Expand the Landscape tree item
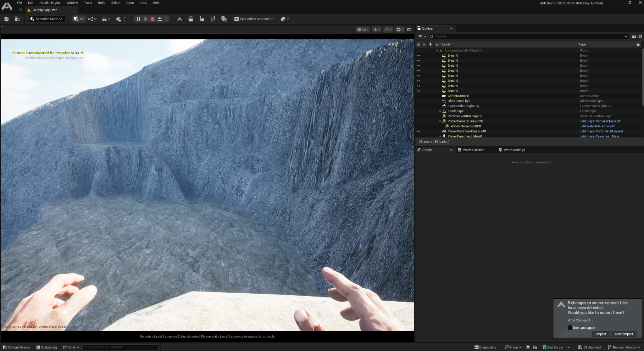The height and width of the screenshot is (351, 644). click(440, 111)
